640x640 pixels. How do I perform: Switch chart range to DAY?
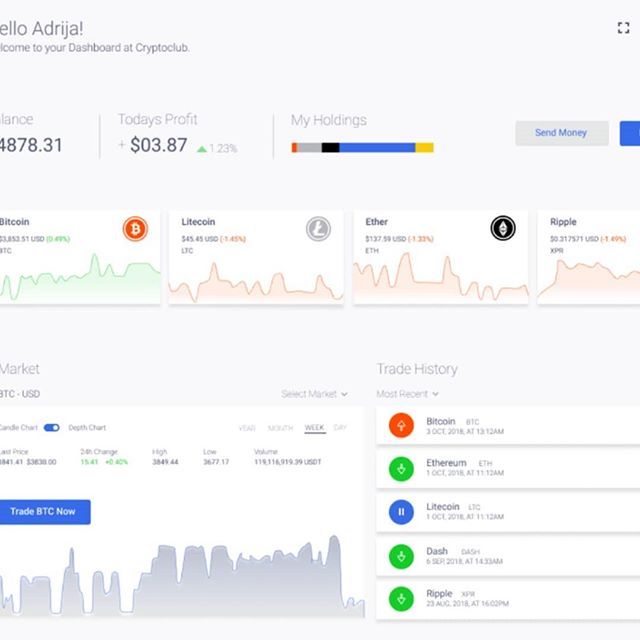click(x=340, y=428)
